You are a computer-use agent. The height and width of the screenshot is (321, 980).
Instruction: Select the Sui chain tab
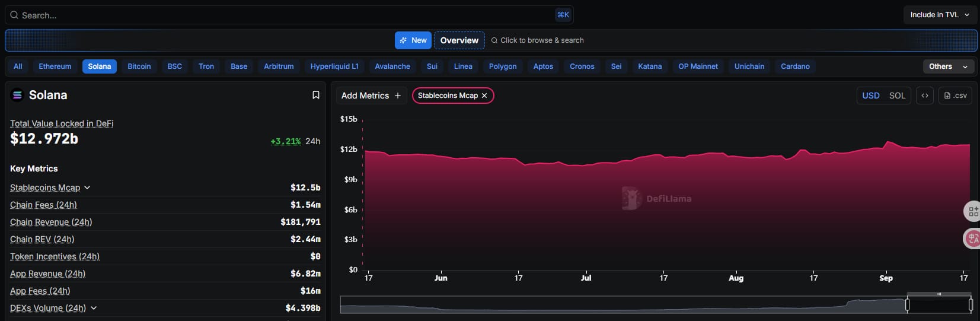click(x=432, y=66)
